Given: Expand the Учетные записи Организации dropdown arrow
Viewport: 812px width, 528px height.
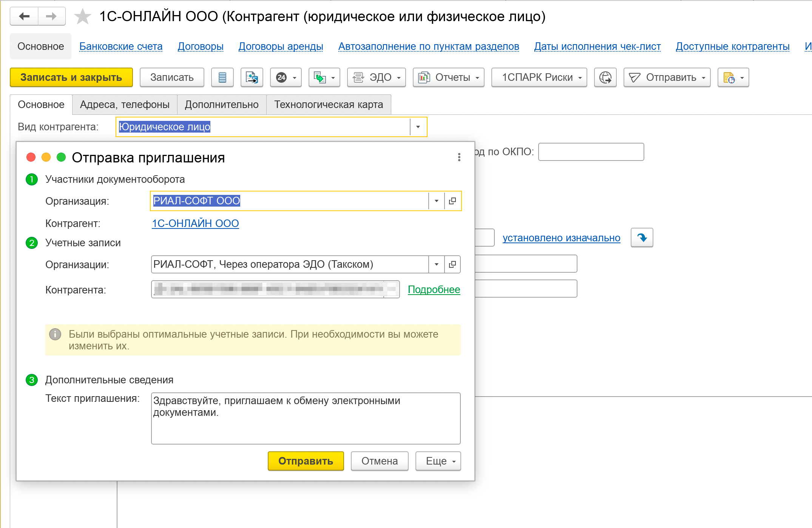Looking at the screenshot, I should pyautogui.click(x=437, y=264).
